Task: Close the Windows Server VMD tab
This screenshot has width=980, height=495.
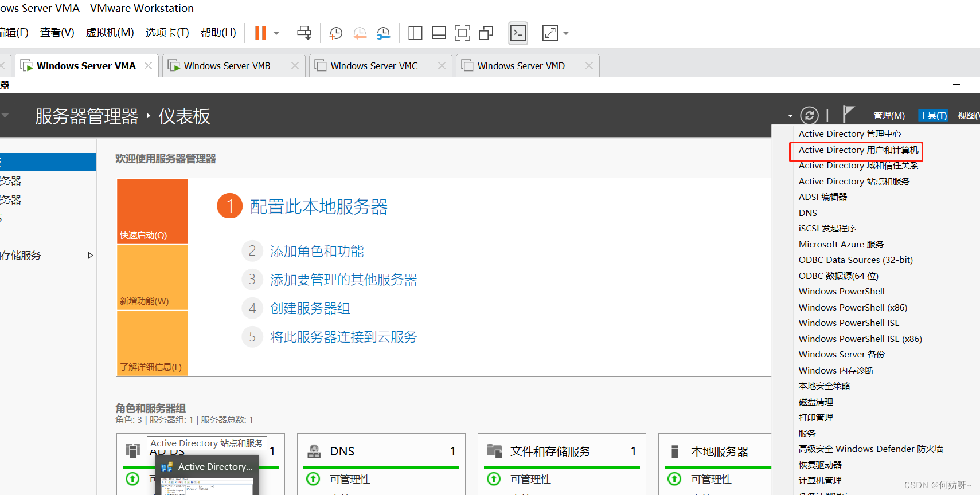Action: click(x=589, y=66)
